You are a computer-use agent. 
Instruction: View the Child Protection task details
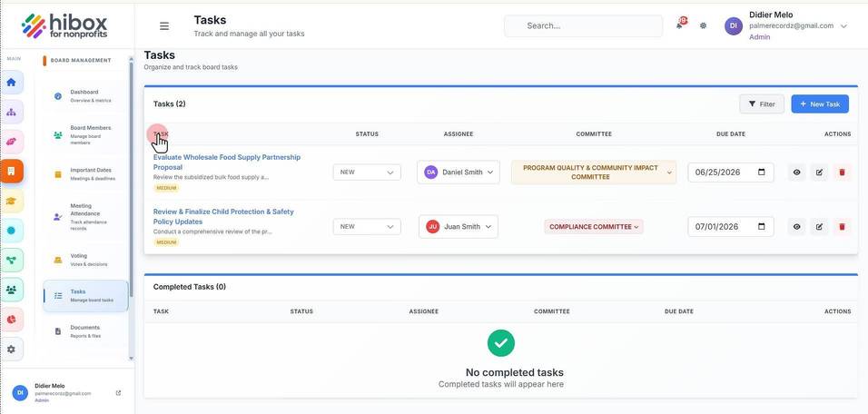(796, 226)
